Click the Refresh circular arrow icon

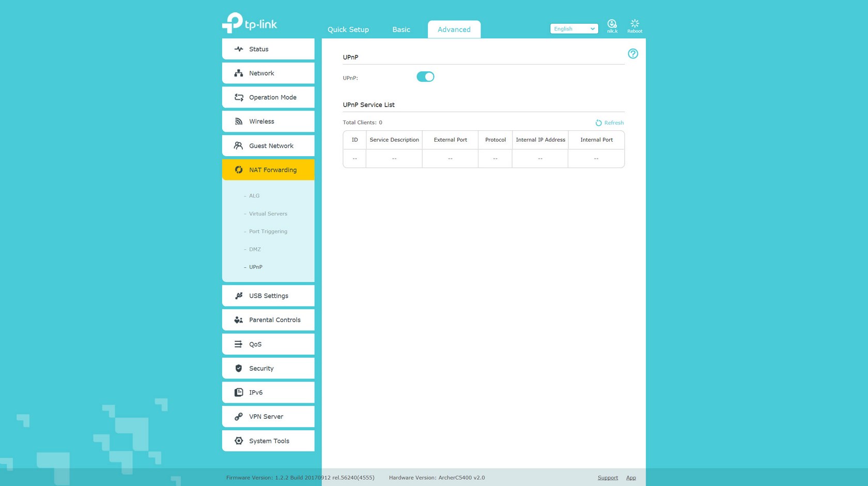(x=598, y=123)
